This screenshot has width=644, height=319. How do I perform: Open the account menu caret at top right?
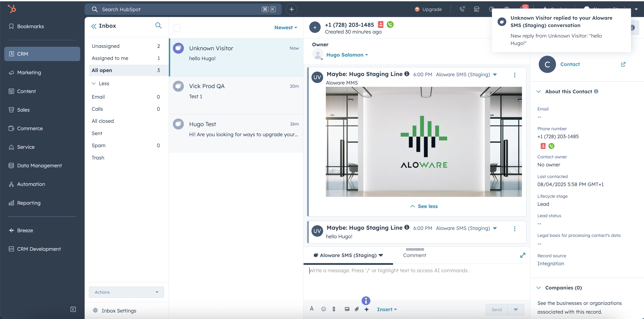click(636, 9)
